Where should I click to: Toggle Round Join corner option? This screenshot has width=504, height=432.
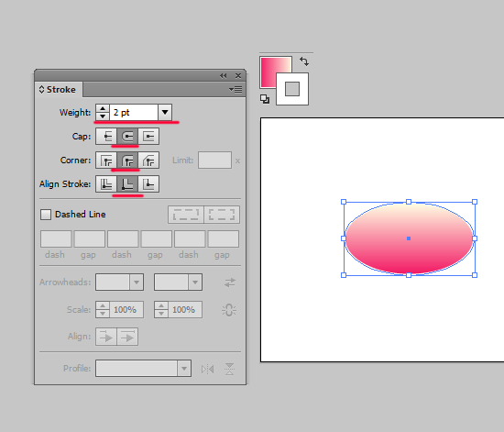(127, 161)
